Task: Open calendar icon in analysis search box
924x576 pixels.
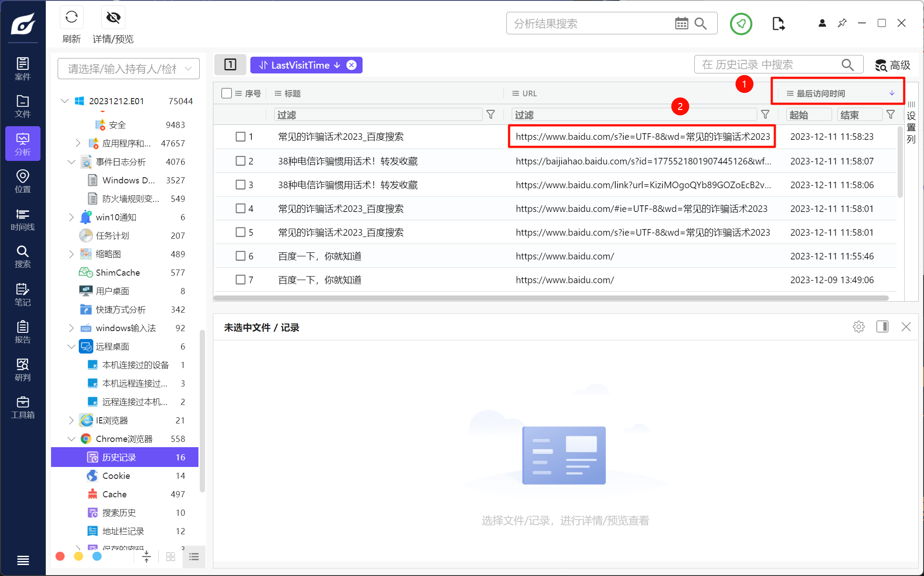Action: point(681,24)
